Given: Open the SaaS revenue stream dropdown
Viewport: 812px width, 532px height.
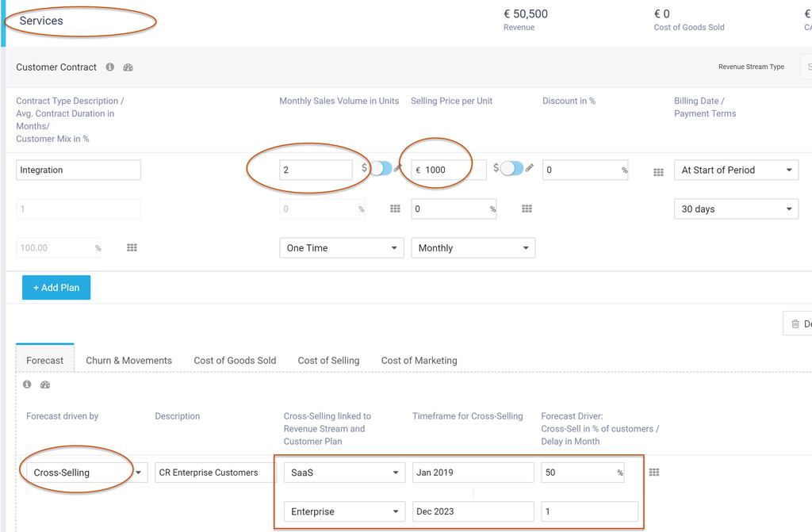Looking at the screenshot, I should (343, 472).
